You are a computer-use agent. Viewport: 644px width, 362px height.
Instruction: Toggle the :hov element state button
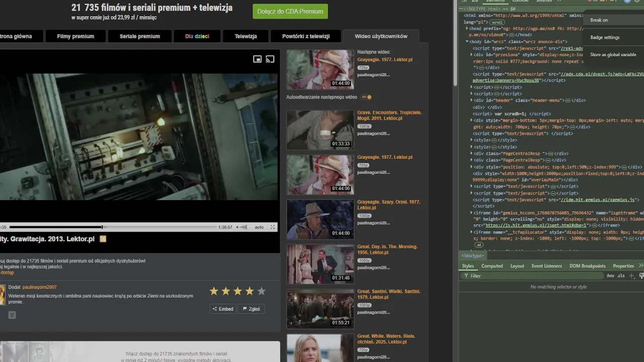click(610, 276)
